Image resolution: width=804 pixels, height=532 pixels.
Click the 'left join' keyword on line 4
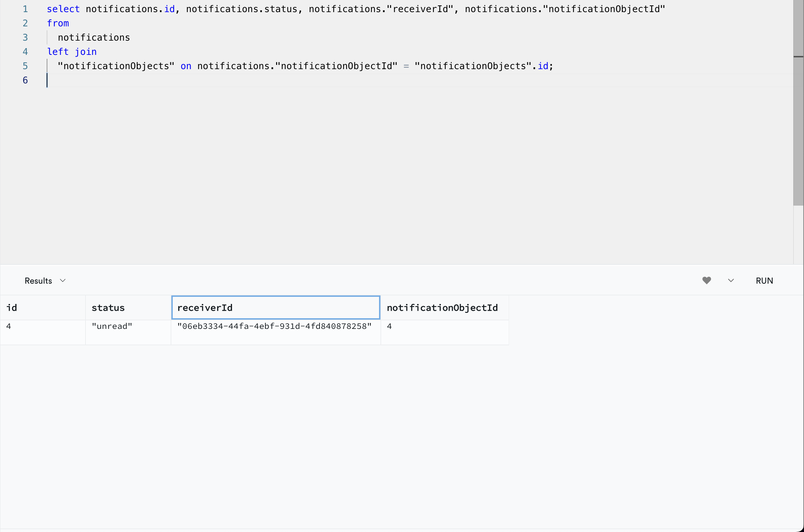[71, 51]
